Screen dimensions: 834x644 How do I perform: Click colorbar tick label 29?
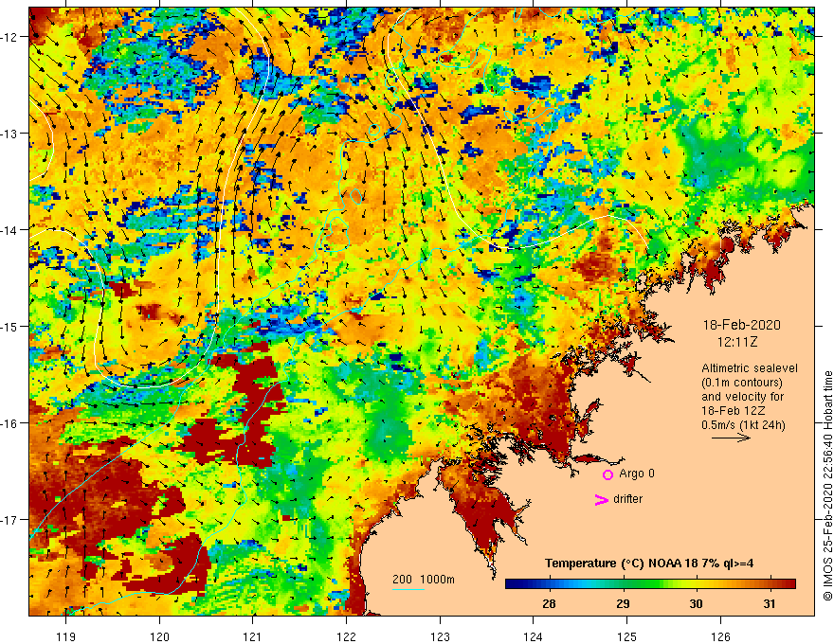(x=623, y=603)
